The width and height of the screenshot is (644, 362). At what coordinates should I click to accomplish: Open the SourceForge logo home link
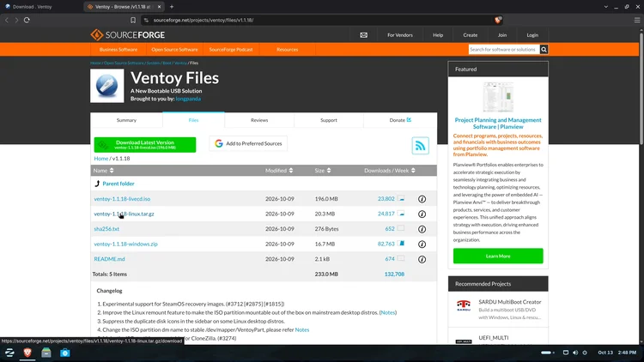coord(128,35)
